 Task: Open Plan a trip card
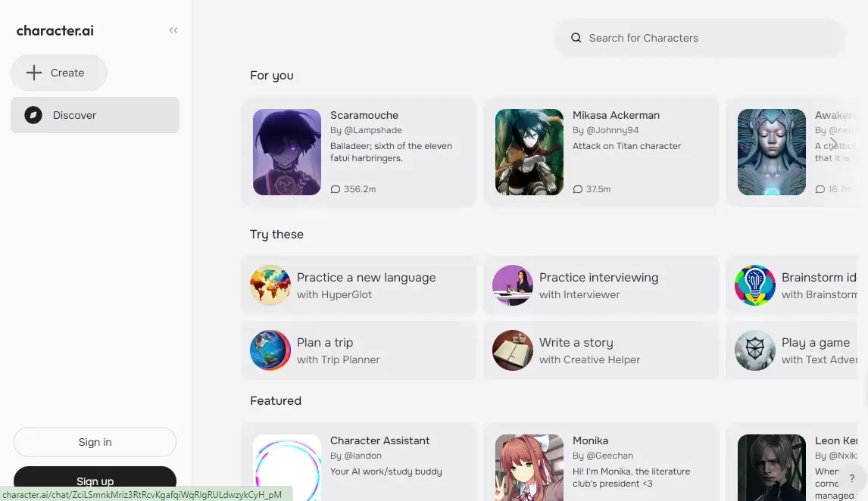359,350
